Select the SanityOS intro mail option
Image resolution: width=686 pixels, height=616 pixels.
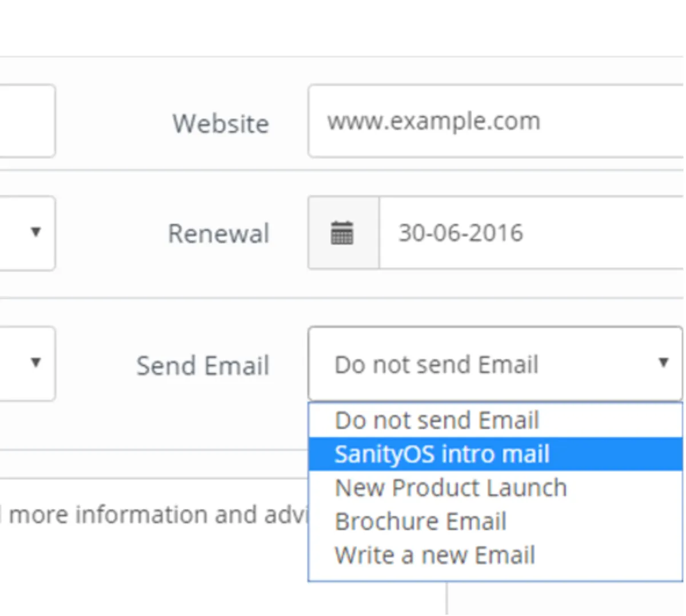(495, 454)
